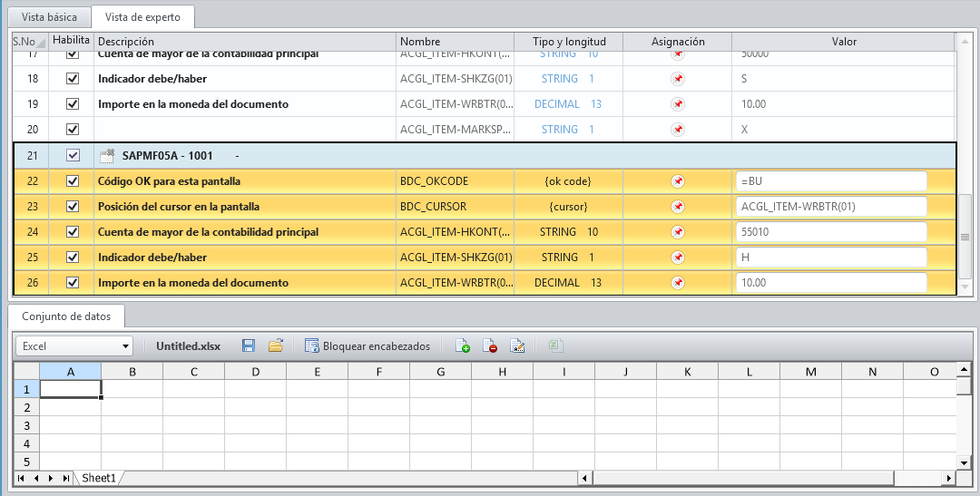Click the X value in row 20
The image size is (980, 496).
744,130
